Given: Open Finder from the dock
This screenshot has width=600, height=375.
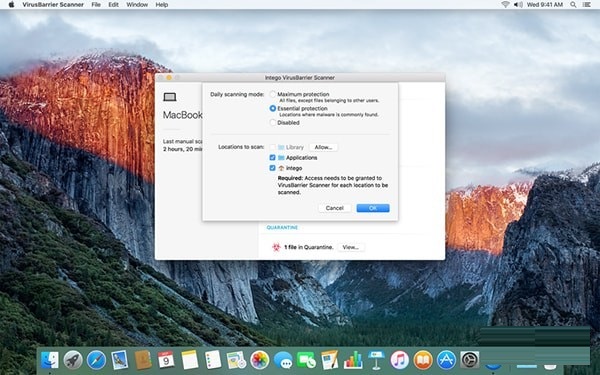Looking at the screenshot, I should (x=50, y=360).
